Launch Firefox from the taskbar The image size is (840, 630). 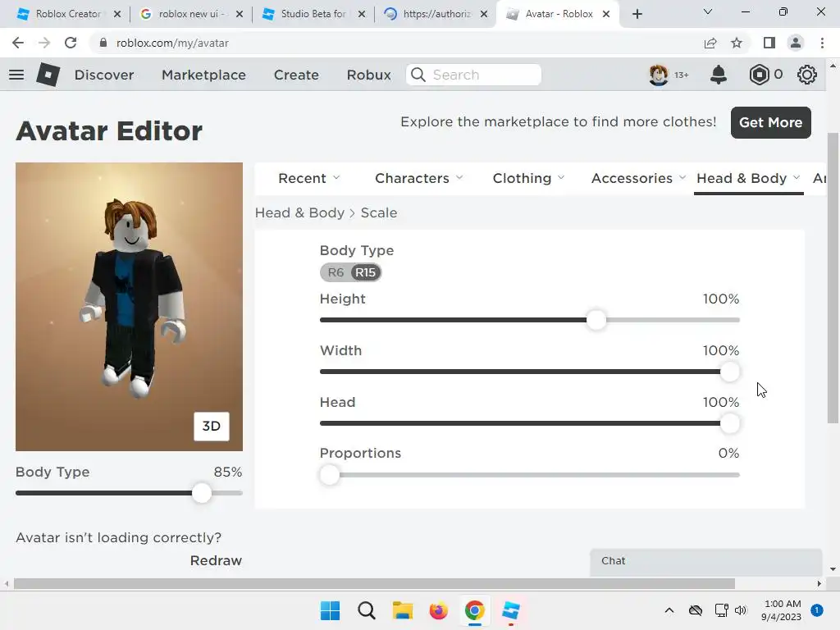(438, 610)
